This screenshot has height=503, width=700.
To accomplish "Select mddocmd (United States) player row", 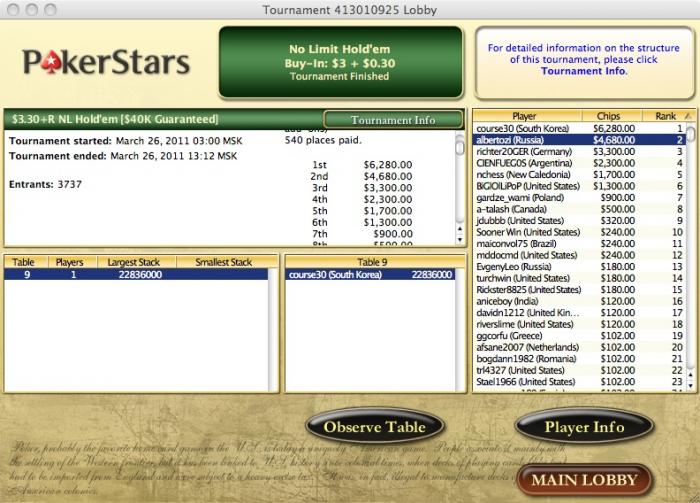I will 579,255.
